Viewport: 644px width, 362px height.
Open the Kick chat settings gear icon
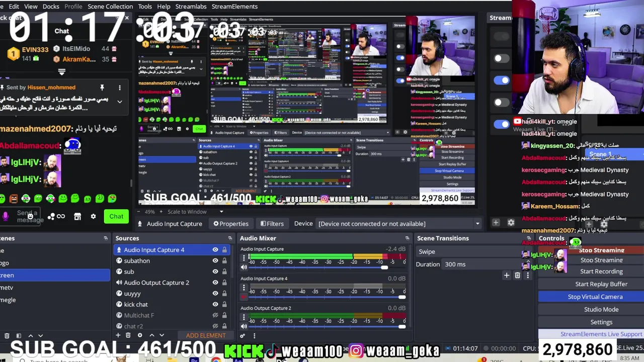click(93, 216)
